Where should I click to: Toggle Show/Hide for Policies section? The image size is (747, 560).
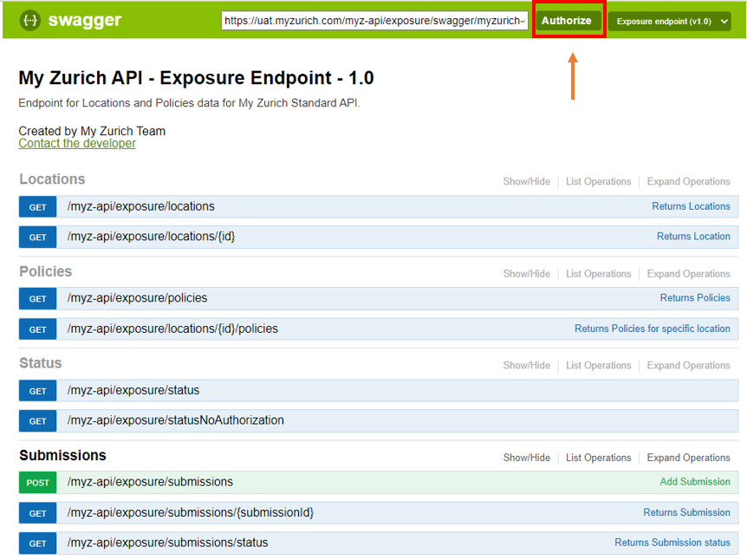pos(526,274)
